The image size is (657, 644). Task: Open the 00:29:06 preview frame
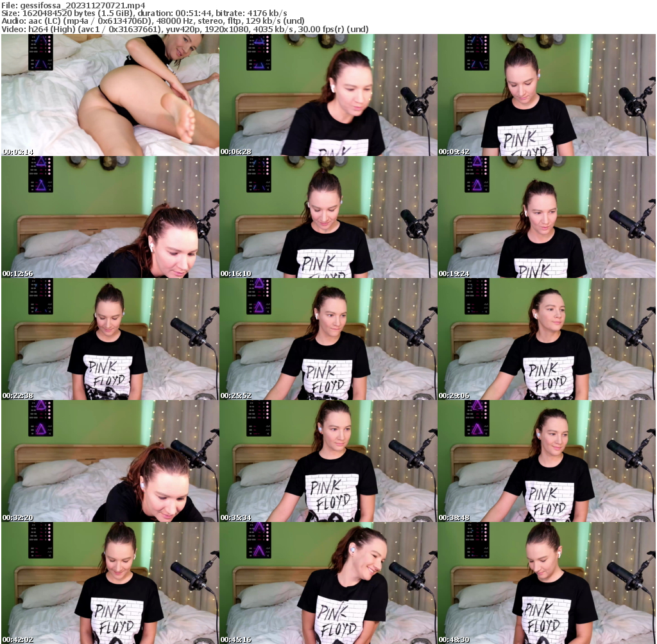click(x=547, y=337)
